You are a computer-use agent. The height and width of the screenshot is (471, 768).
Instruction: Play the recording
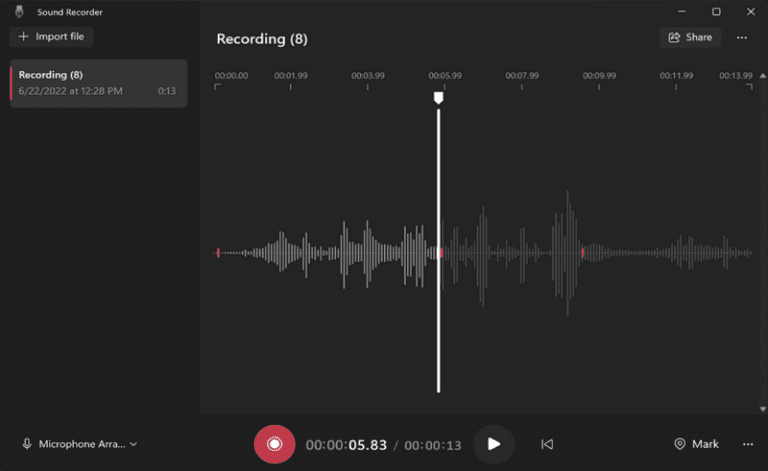494,444
